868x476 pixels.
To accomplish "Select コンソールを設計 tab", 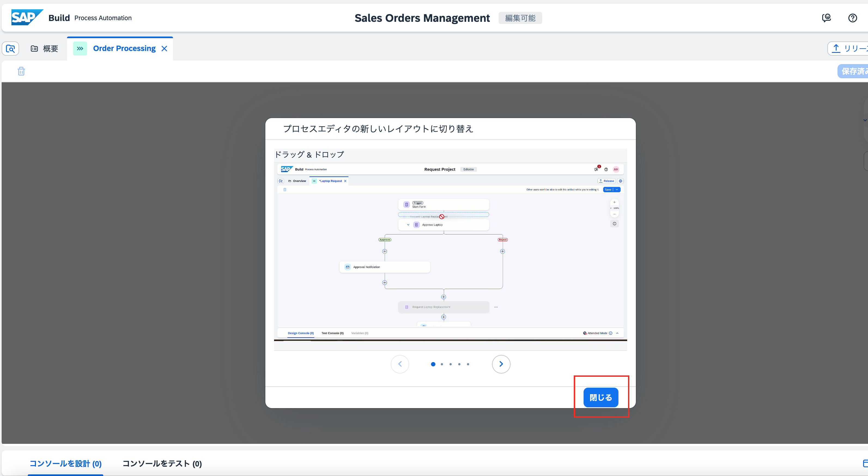I will click(66, 463).
